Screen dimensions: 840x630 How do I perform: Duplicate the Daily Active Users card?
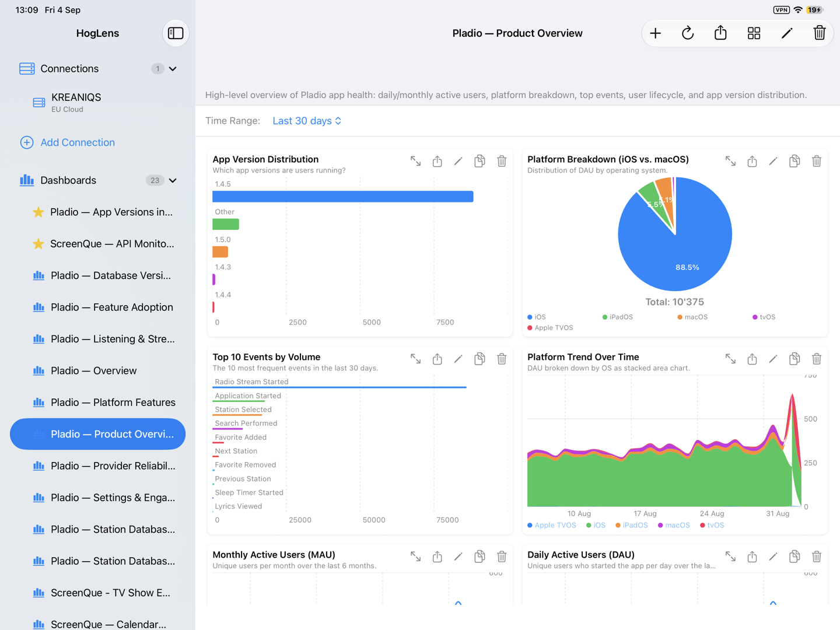794,556
